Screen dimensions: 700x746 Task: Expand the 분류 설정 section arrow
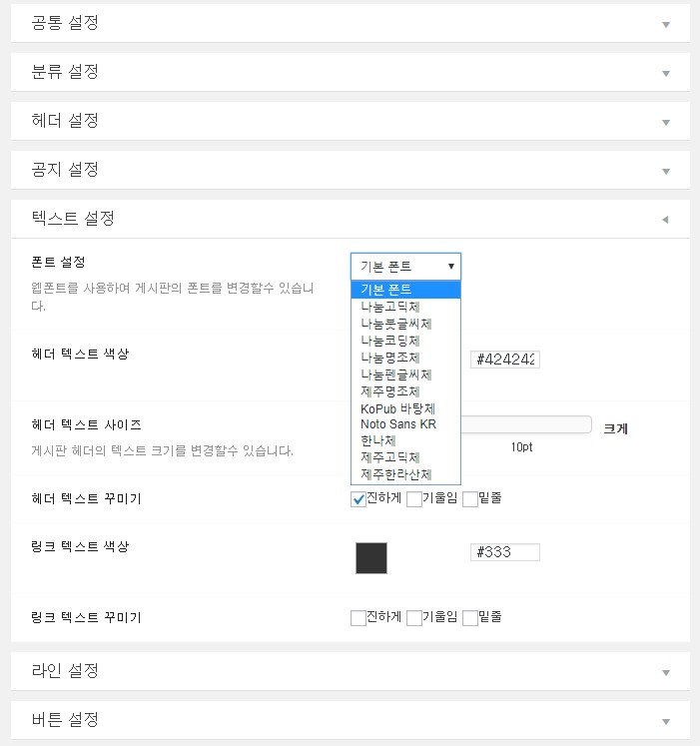coord(666,74)
